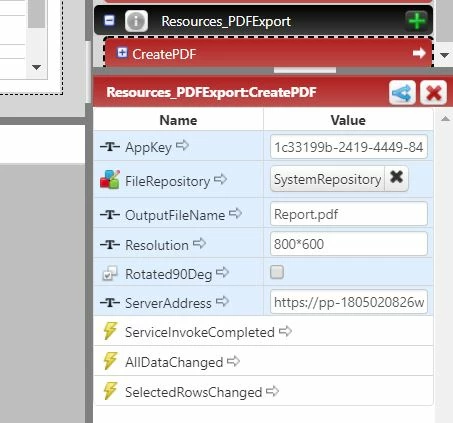Click data panel scroll down arrow
The height and width of the screenshot is (423, 453).
tap(445, 55)
